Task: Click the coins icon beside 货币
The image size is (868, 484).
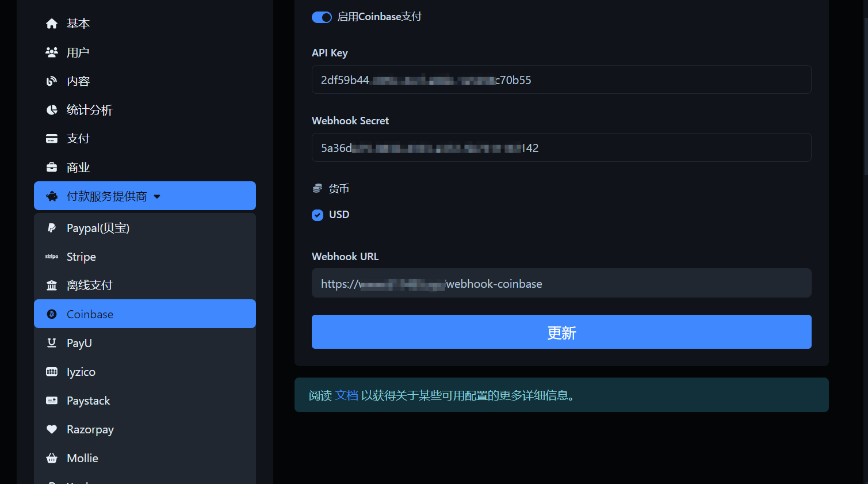Action: [318, 188]
